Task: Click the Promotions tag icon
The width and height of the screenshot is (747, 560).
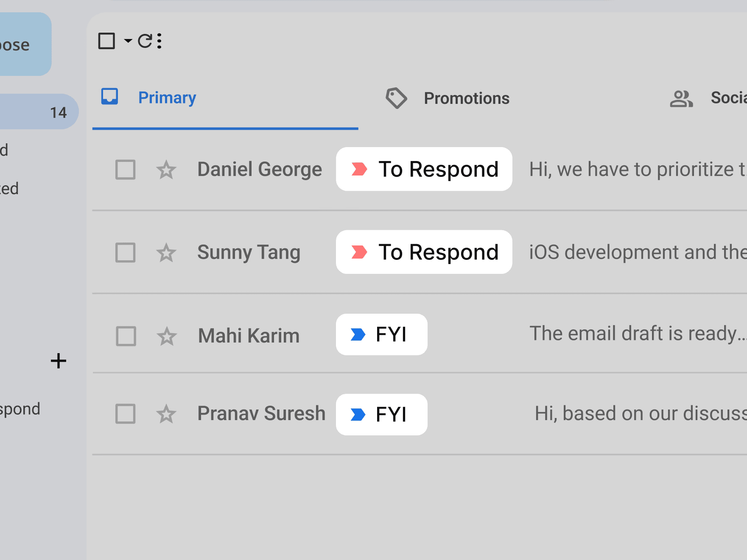Action: pyautogui.click(x=396, y=98)
